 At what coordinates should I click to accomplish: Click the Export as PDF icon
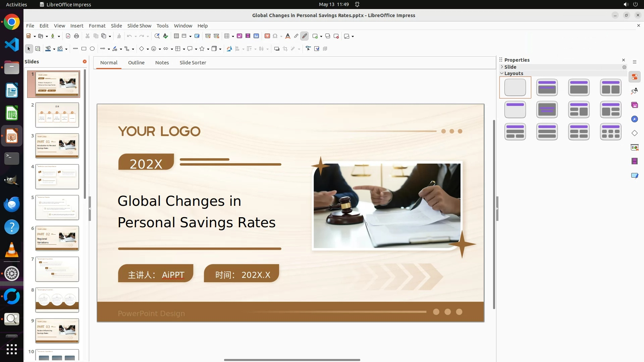click(x=68, y=36)
